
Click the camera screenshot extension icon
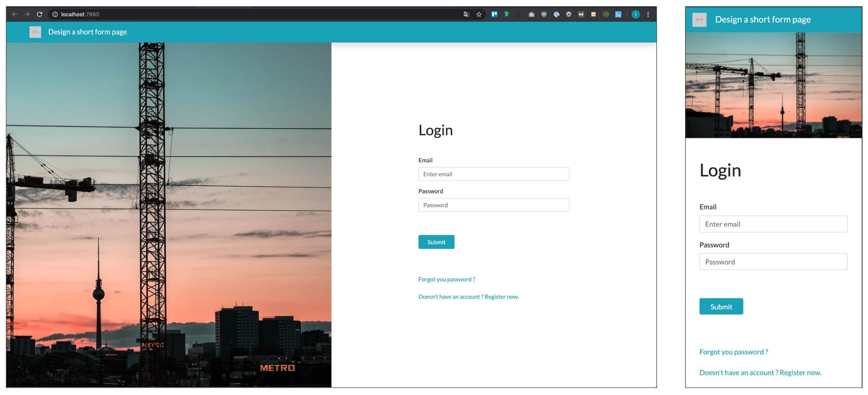(x=531, y=14)
